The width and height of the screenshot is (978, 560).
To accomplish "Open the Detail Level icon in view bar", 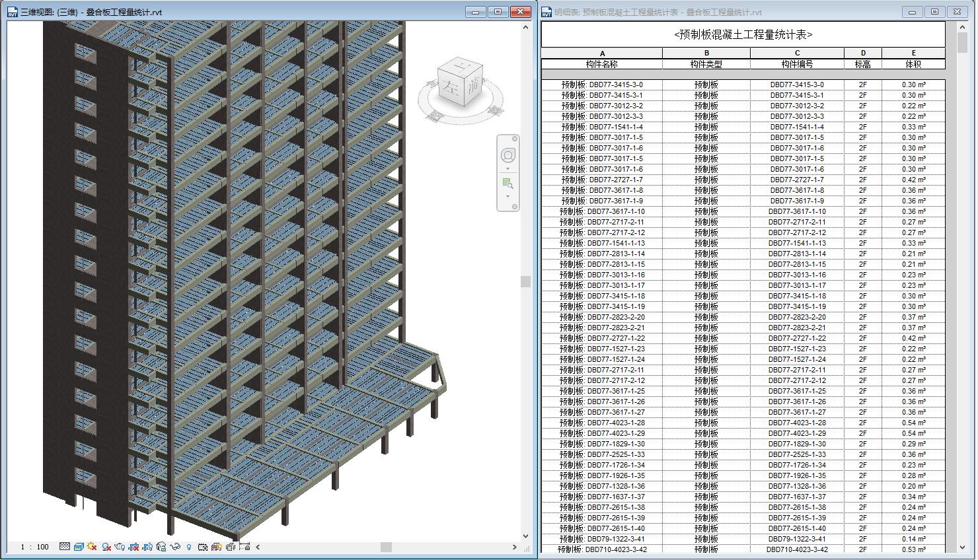I will tap(65, 547).
